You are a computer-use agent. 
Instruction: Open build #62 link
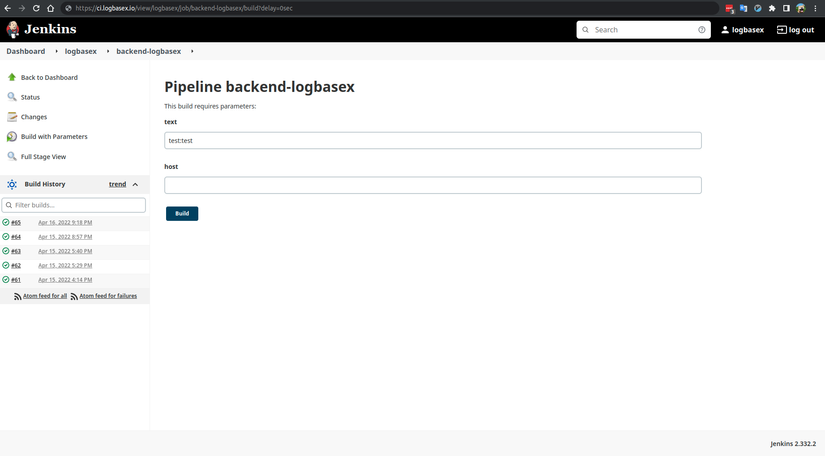(x=16, y=266)
